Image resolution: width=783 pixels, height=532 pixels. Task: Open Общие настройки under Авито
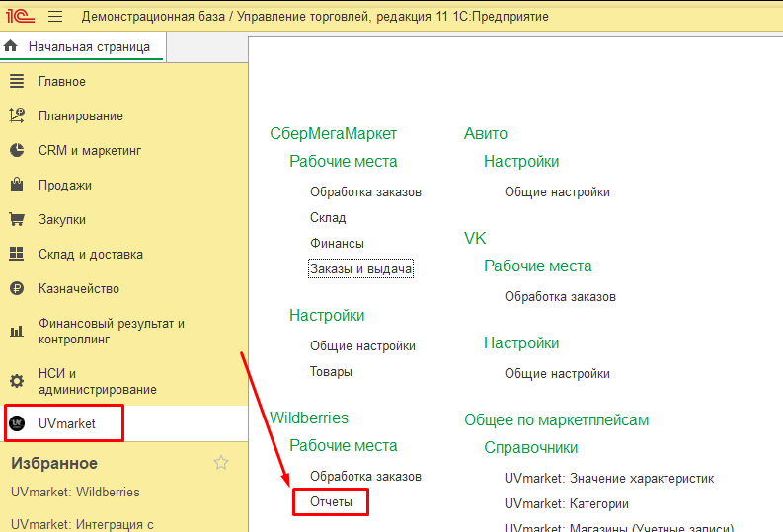point(557,191)
